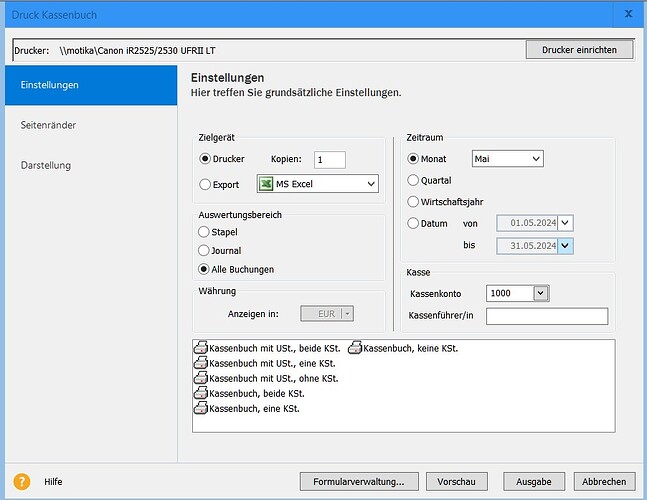Select the Drucker radio button
The image size is (647, 500).
(x=205, y=158)
